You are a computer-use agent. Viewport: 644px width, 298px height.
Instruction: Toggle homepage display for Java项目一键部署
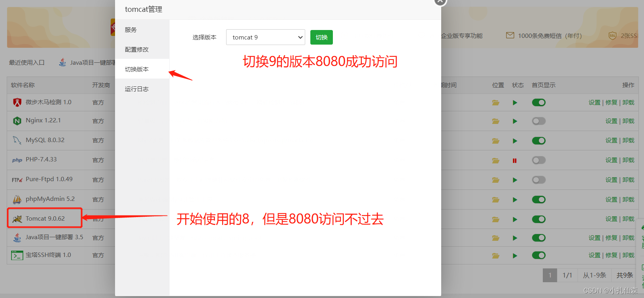[538, 238]
